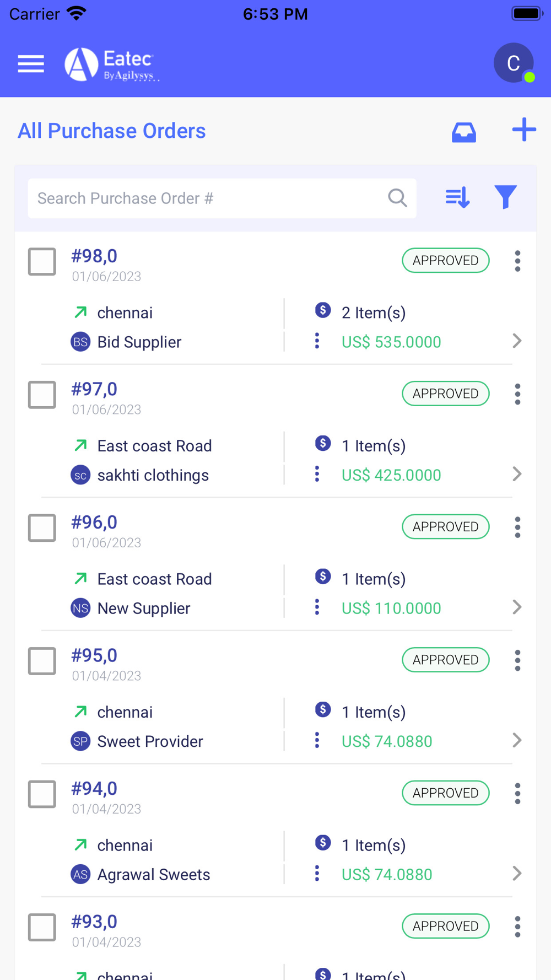This screenshot has height=980, width=551.
Task: Open the sort orders option
Action: (x=457, y=197)
